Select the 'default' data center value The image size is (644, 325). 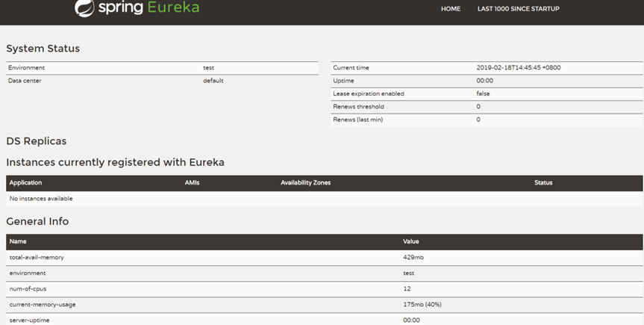213,81
